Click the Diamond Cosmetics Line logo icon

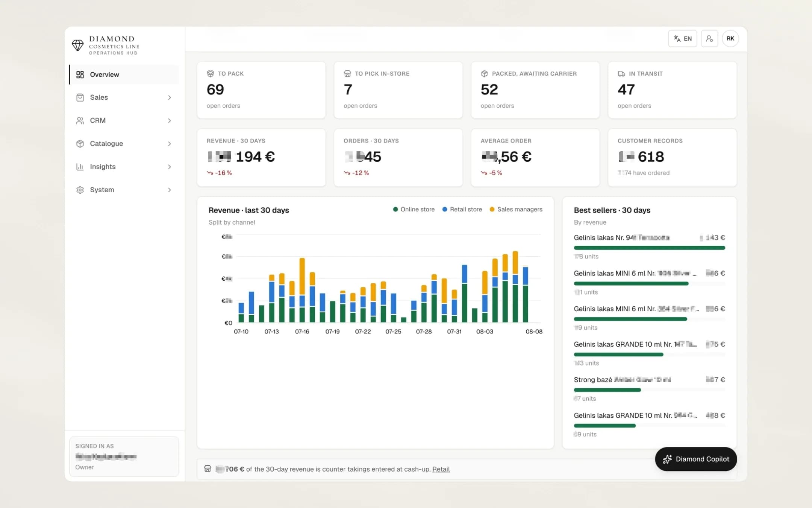(78, 45)
